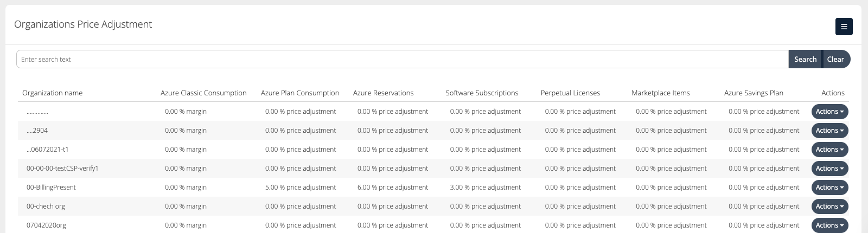Open the hamburger menu icon
Screen dimensions: 868x233
[x=844, y=27]
